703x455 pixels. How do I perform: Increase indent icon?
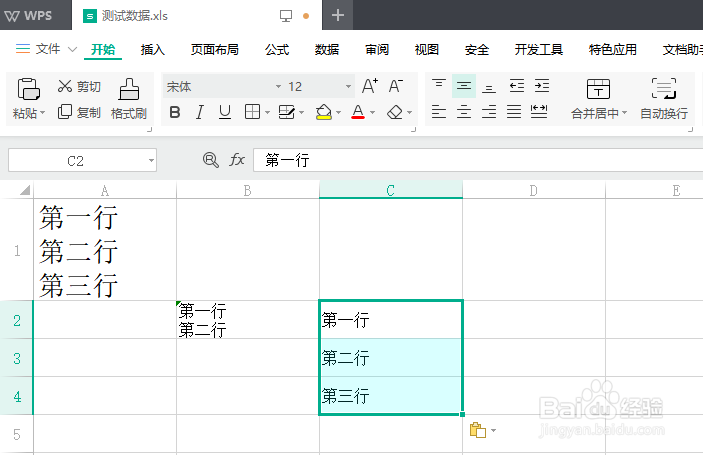point(542,85)
